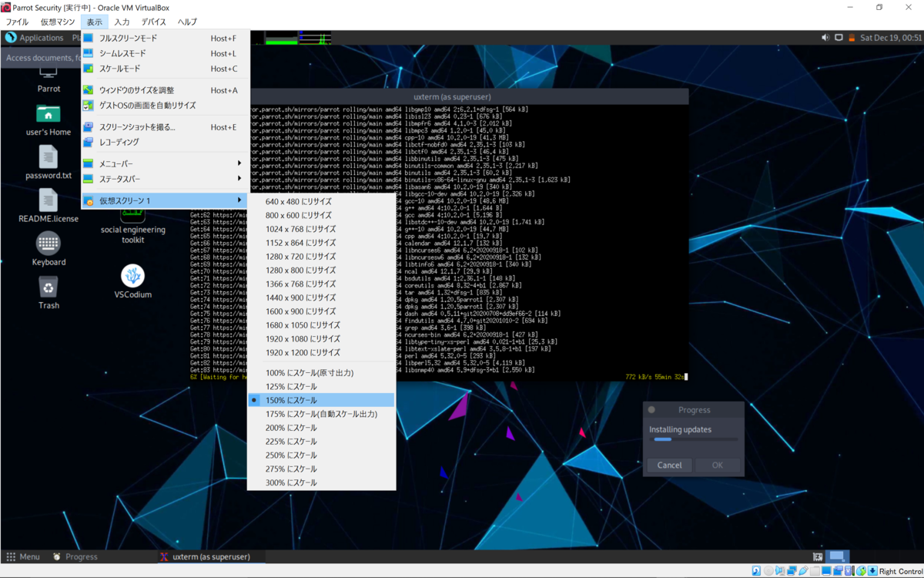Expand the メニューバー submenu
This screenshot has height=578, width=924.
(165, 163)
